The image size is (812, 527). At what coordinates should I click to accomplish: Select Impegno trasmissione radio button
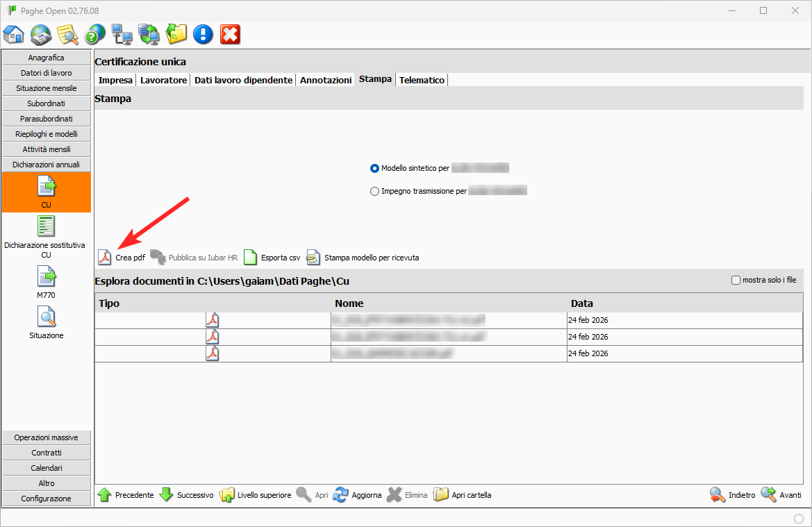pos(375,191)
